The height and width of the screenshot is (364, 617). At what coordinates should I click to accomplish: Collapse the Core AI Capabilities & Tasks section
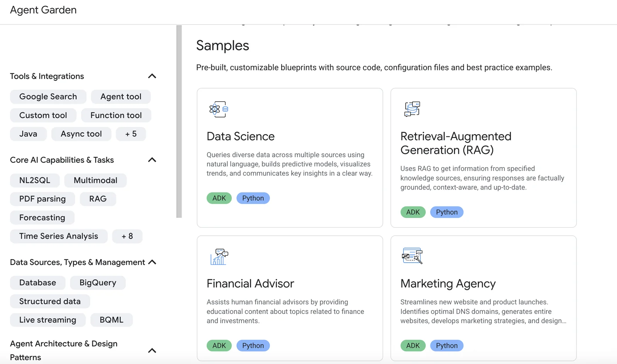[x=152, y=160]
